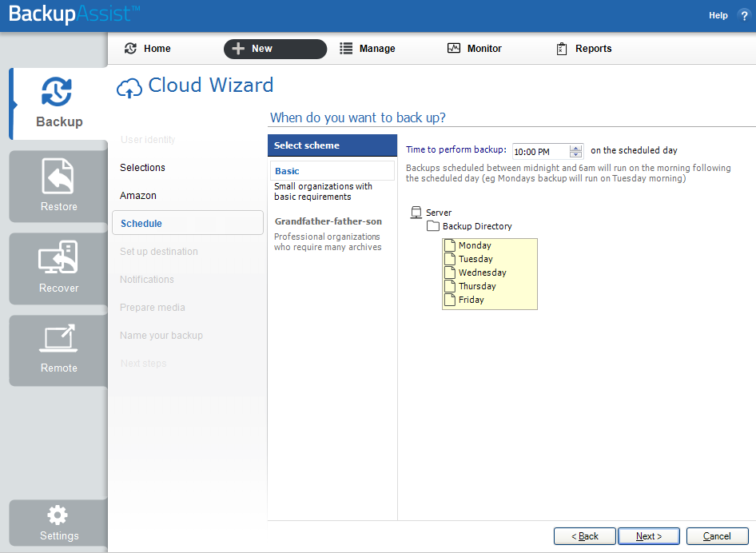Open the Reports tab
This screenshot has height=553, width=756.
click(x=584, y=48)
